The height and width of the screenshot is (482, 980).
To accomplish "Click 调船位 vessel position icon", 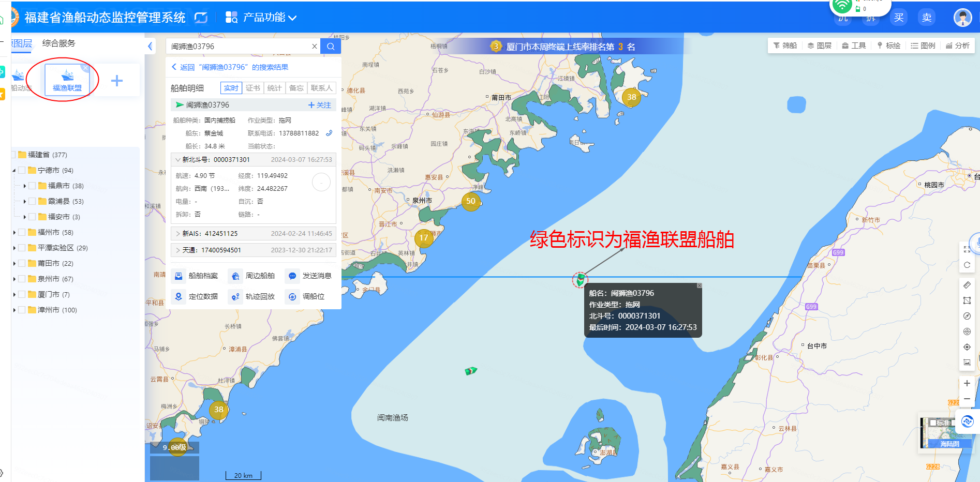I will [292, 297].
